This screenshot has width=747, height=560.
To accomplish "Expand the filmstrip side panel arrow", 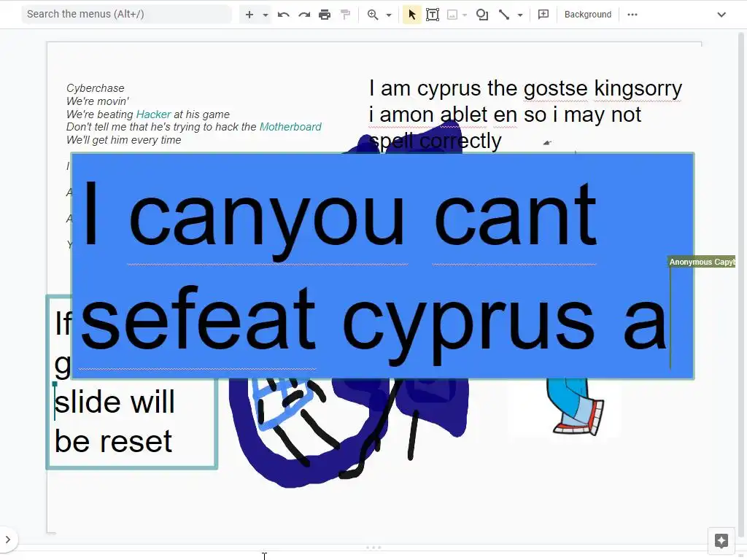I will 8,540.
